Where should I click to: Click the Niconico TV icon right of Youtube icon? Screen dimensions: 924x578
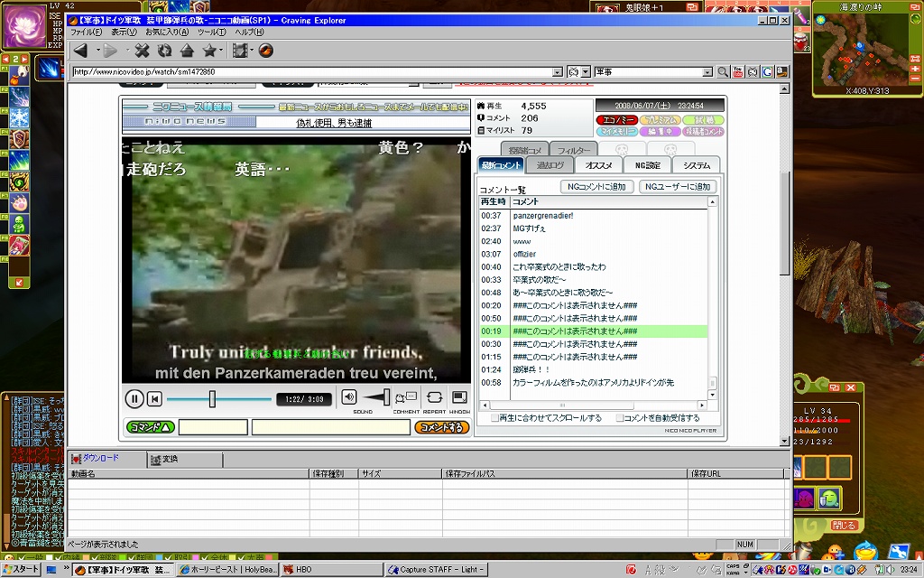pyautogui.click(x=753, y=72)
